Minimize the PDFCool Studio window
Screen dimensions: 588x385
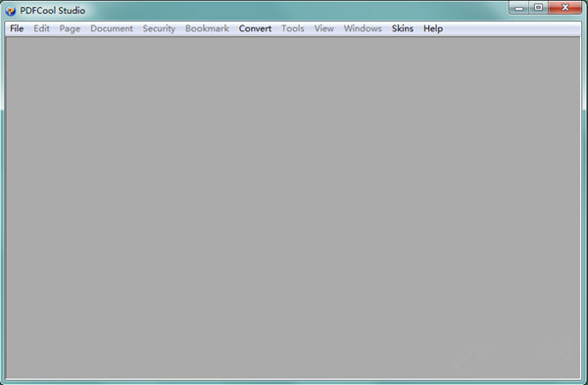tap(519, 8)
